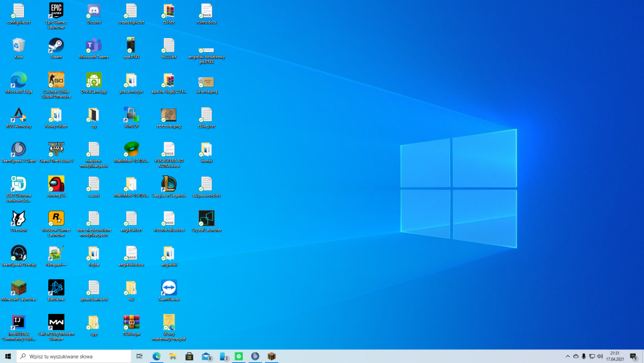Select the WinSCP desktop shortcut
Image resolution: width=644 pixels, height=363 pixels.
pos(131,115)
